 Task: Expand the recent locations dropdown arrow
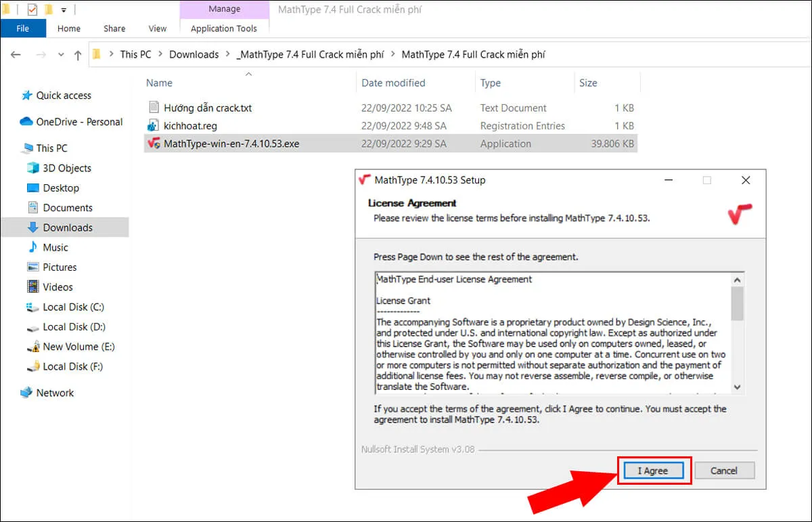pos(61,55)
